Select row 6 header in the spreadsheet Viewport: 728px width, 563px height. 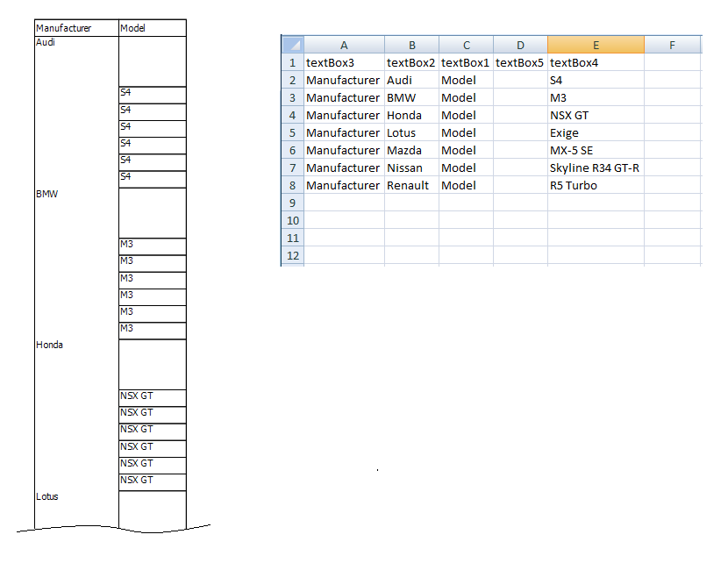pyautogui.click(x=292, y=150)
